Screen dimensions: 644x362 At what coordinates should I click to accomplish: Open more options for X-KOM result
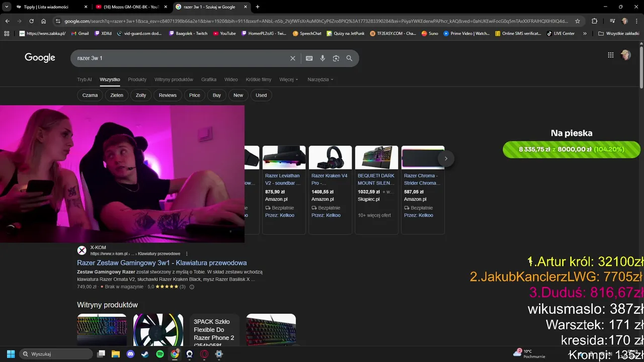point(187,254)
